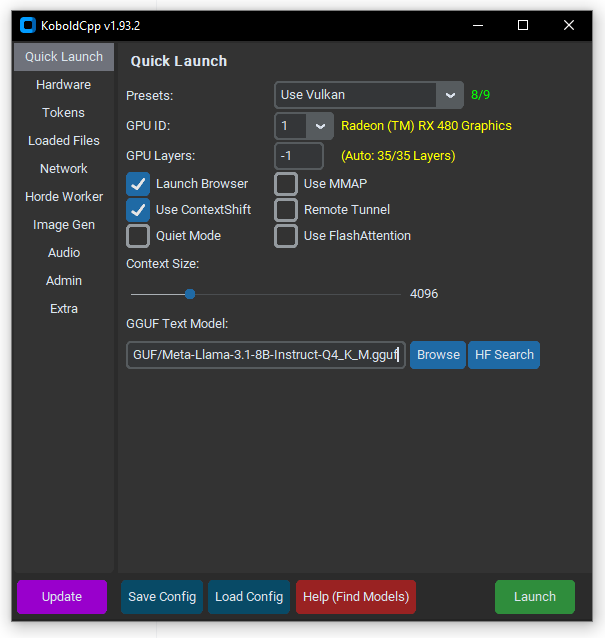Open the Admin tab

tap(64, 281)
